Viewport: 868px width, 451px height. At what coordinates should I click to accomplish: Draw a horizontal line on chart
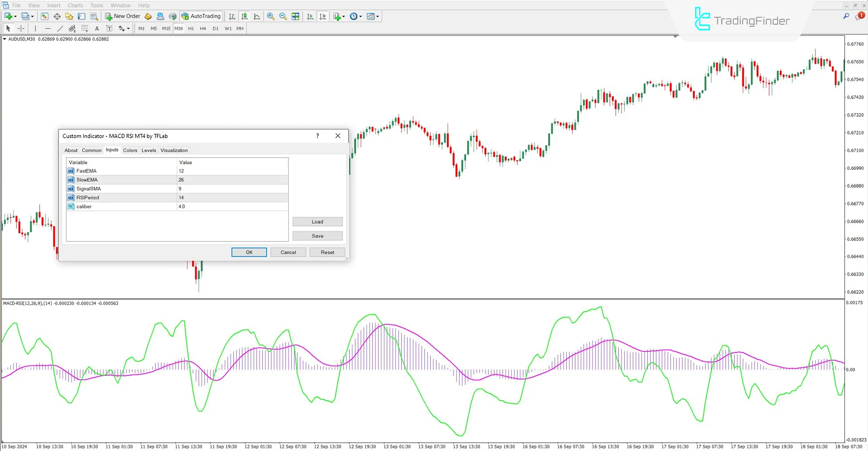tap(48, 28)
